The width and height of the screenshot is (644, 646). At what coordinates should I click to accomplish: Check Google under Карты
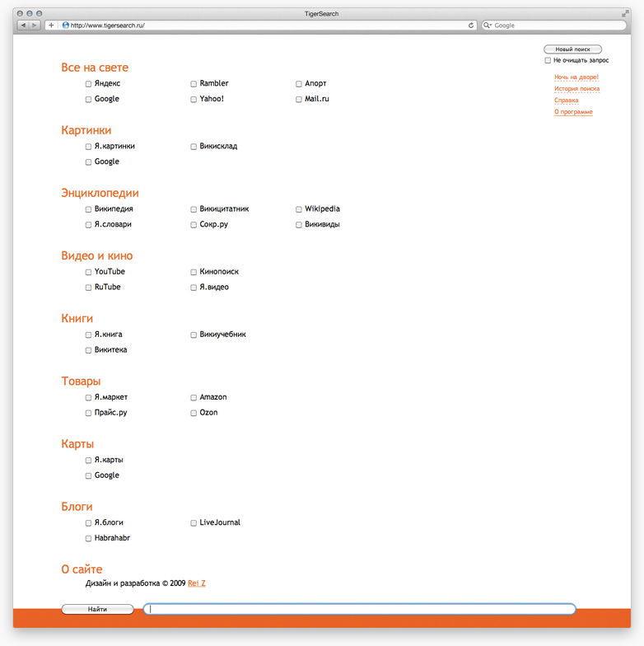pos(88,476)
